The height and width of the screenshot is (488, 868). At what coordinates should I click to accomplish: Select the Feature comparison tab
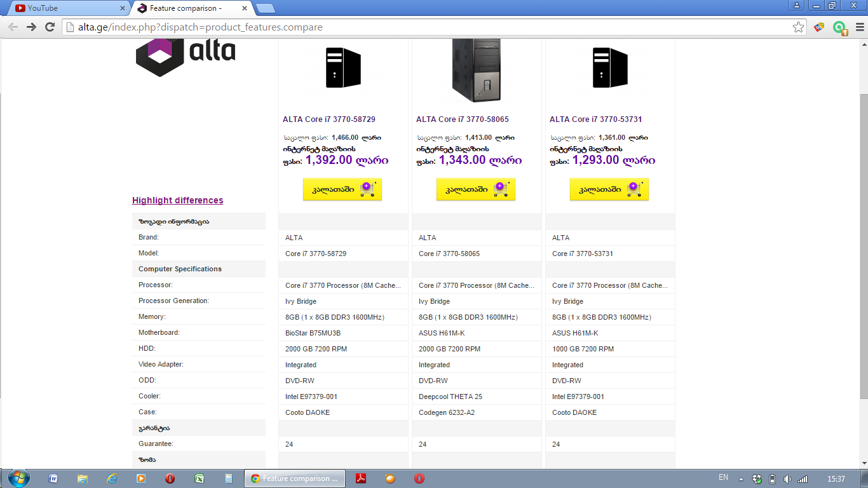click(193, 8)
